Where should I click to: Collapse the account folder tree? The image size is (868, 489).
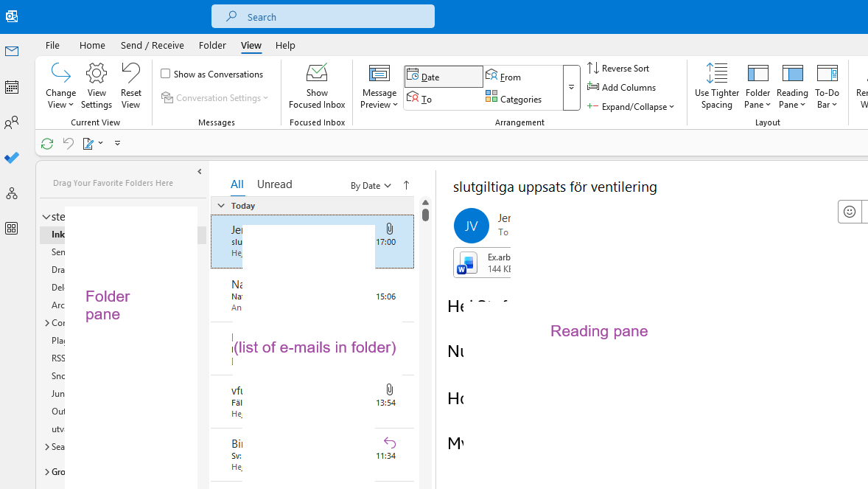point(46,217)
